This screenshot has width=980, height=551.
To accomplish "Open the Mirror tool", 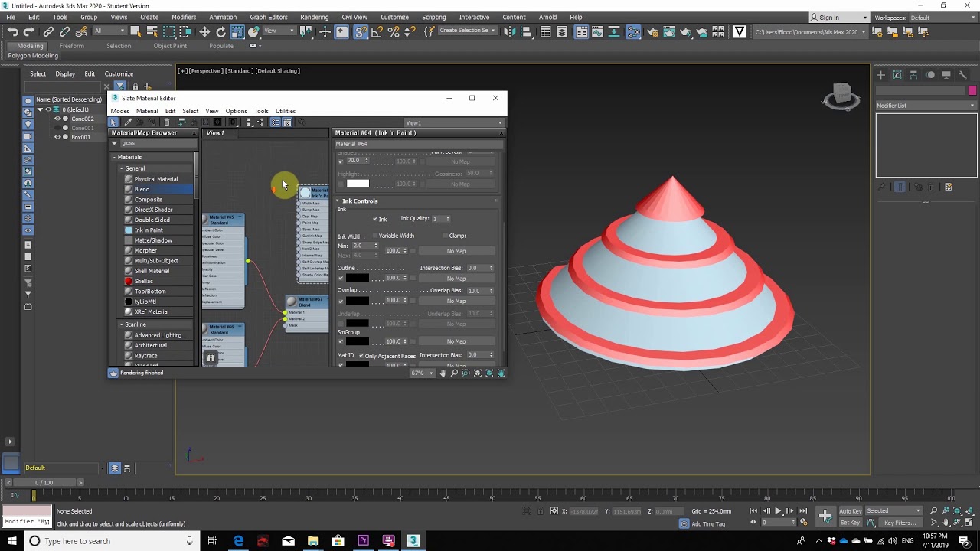I will tap(509, 31).
